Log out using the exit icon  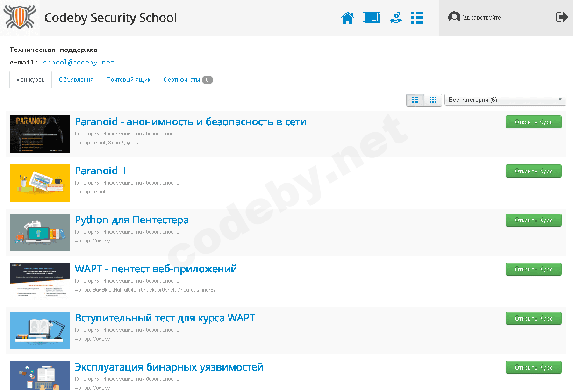click(x=561, y=17)
